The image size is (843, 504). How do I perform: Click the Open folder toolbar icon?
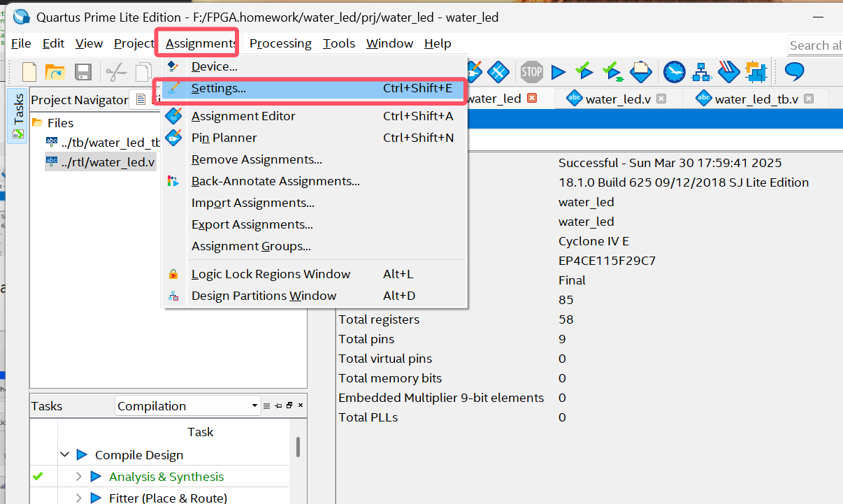click(x=55, y=71)
